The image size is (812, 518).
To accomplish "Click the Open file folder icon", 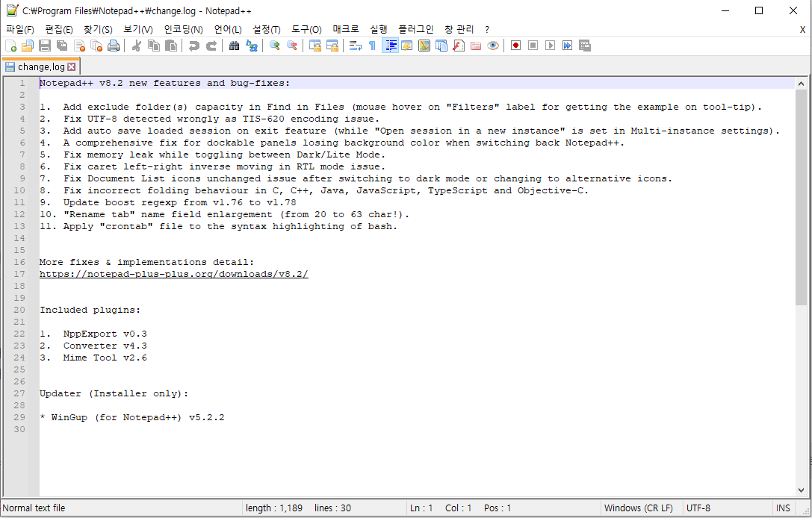I will point(28,46).
